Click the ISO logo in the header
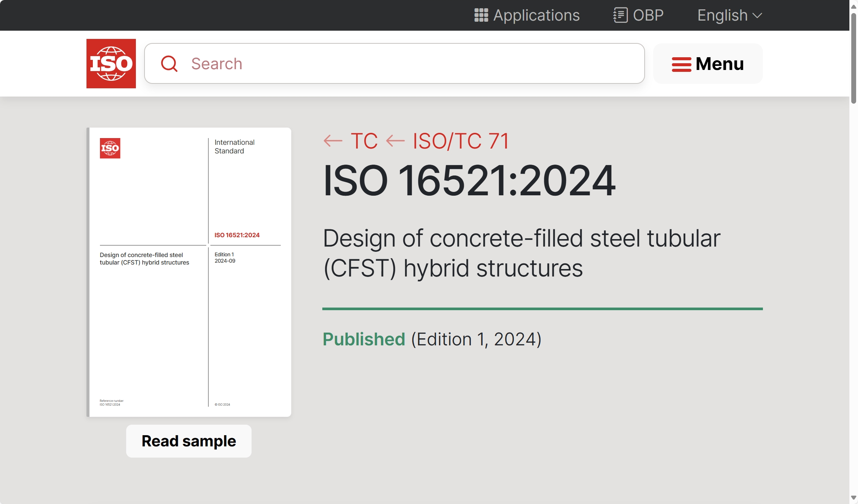The image size is (858, 504). [111, 64]
